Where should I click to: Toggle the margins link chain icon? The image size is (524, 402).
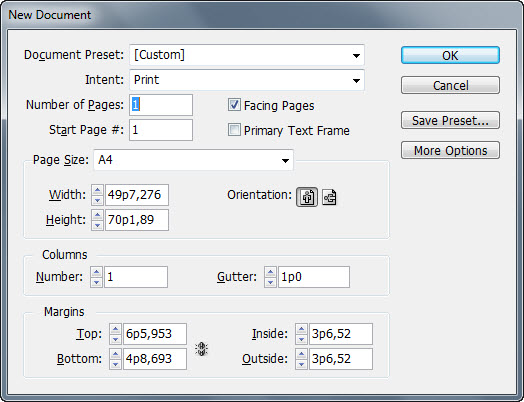coord(202,349)
